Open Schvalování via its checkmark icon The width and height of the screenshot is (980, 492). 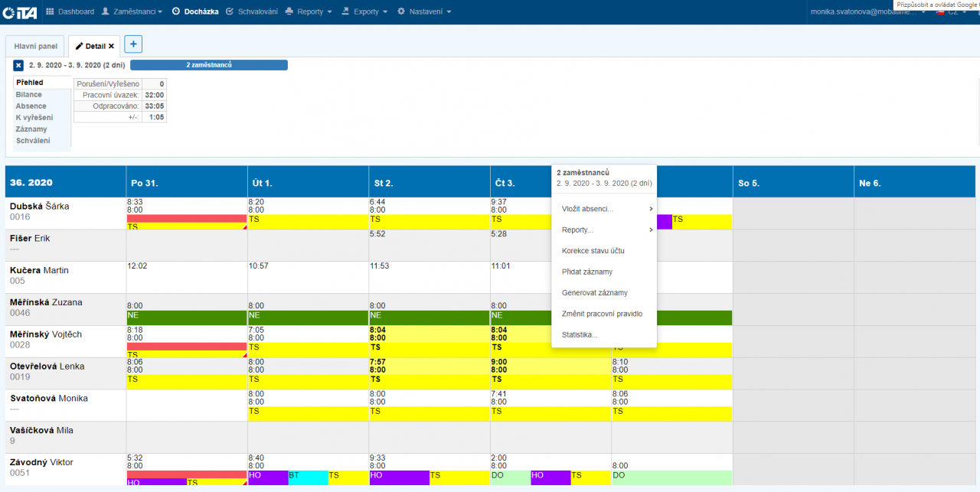pyautogui.click(x=230, y=11)
